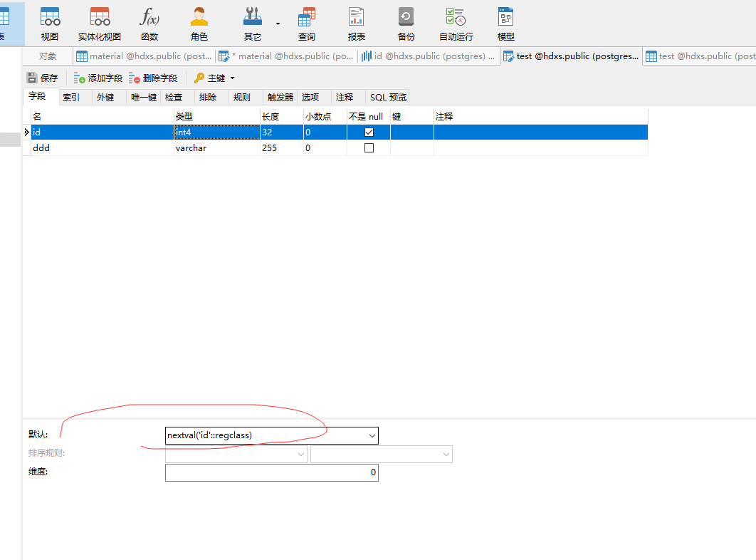Click the 维度 dimension input field
756x560 pixels.
tap(271, 472)
